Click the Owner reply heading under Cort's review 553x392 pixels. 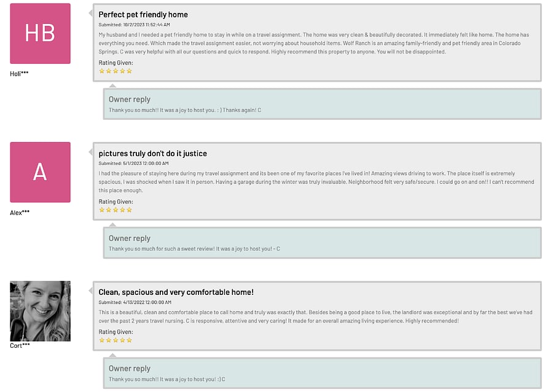130,369
